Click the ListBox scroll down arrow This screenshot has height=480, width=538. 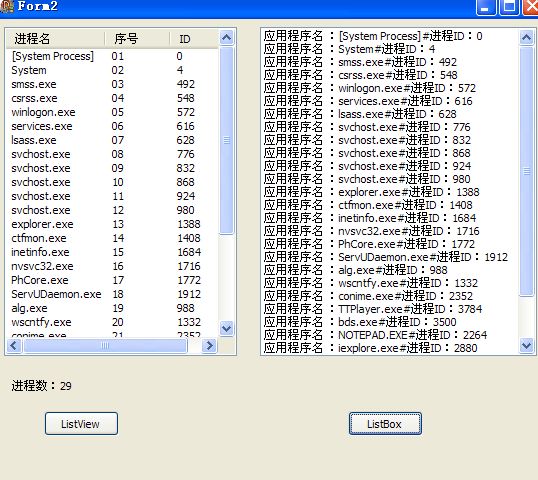[527, 345]
